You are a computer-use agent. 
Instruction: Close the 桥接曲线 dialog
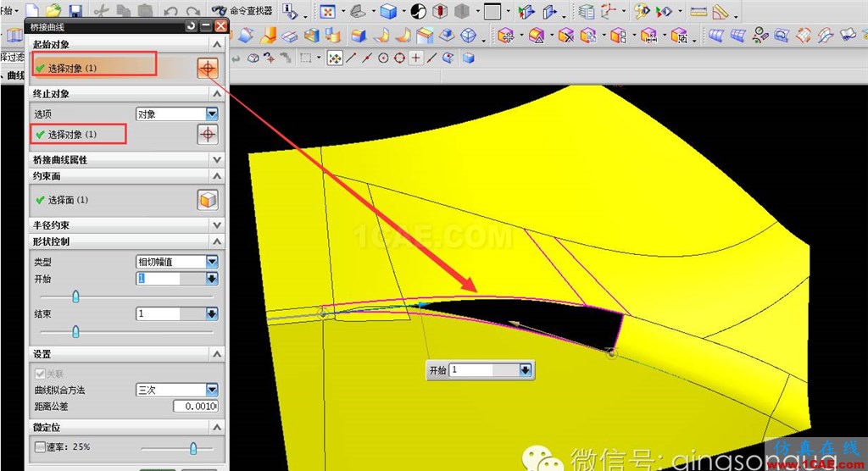(221, 26)
